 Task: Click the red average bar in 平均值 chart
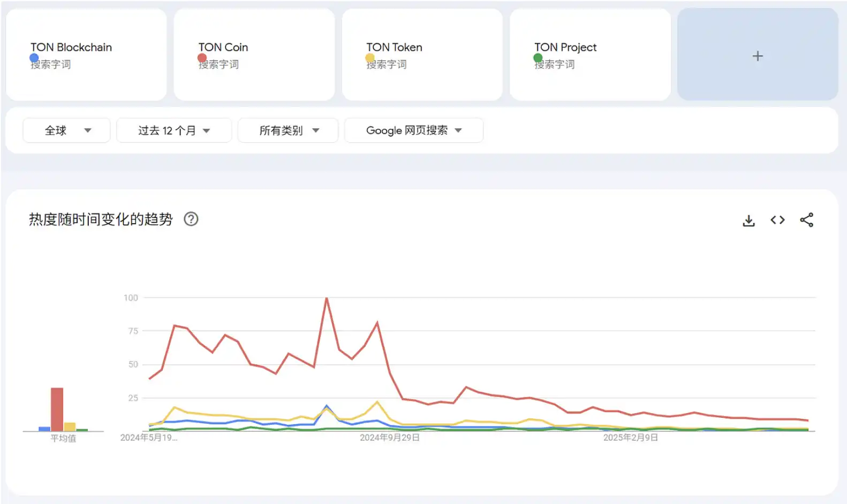tap(57, 409)
